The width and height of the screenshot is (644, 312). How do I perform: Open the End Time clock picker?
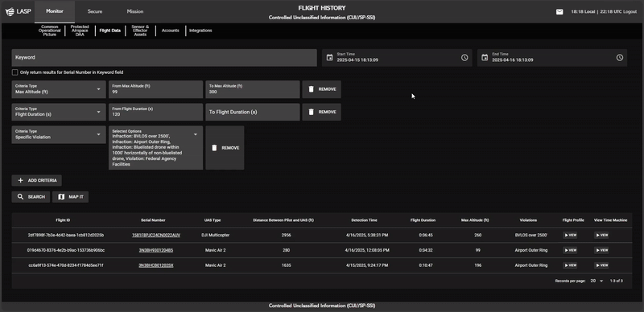click(619, 57)
